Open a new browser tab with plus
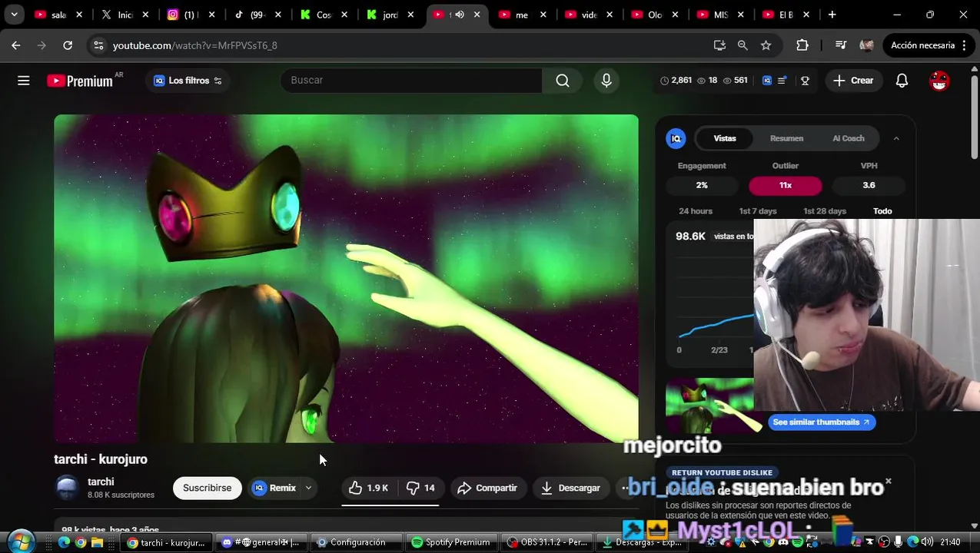980x553 pixels. click(x=832, y=15)
